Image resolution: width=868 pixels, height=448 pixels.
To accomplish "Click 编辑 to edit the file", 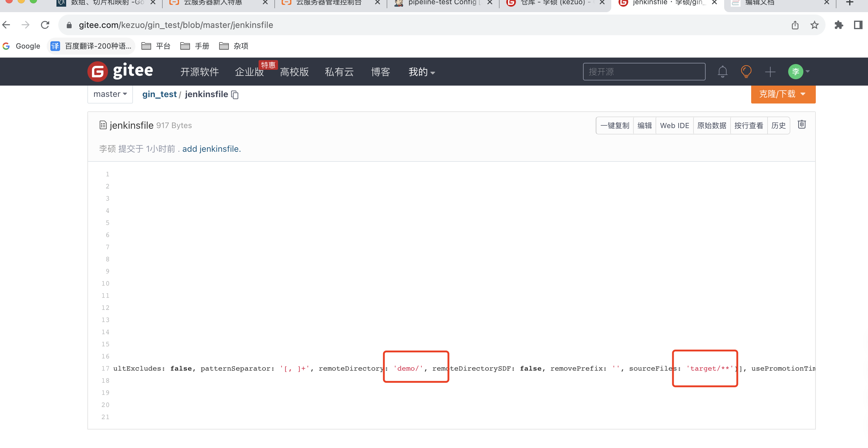I will tap(645, 125).
